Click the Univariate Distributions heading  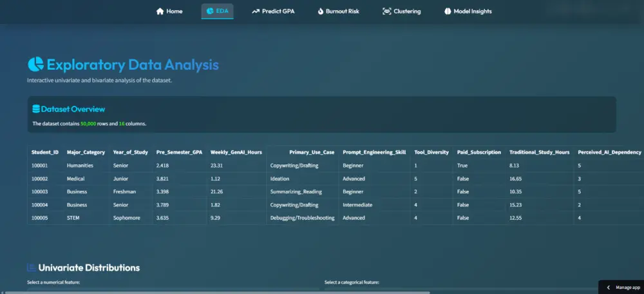89,268
